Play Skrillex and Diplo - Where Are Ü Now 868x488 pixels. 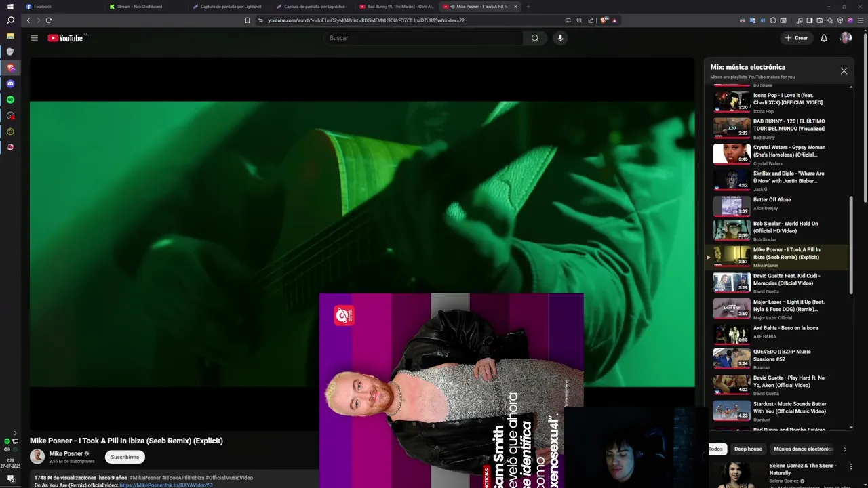[776, 180]
